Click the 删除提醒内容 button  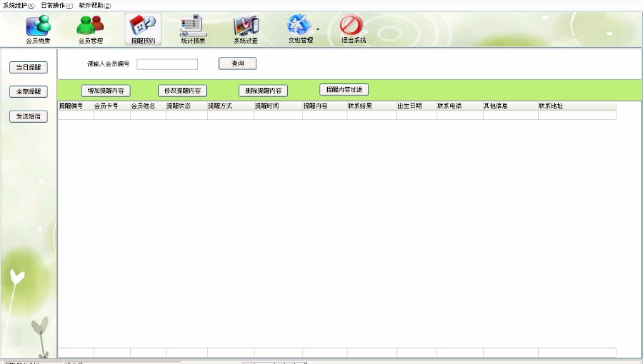(x=263, y=91)
